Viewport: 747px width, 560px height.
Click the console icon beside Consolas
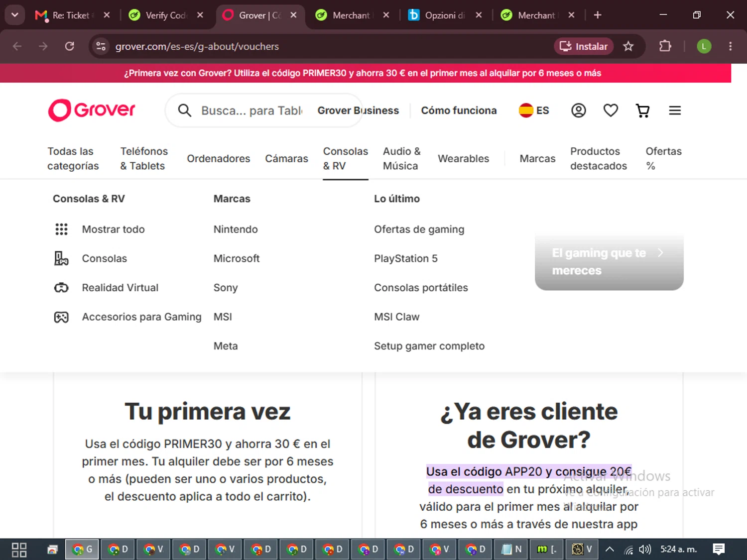61,258
